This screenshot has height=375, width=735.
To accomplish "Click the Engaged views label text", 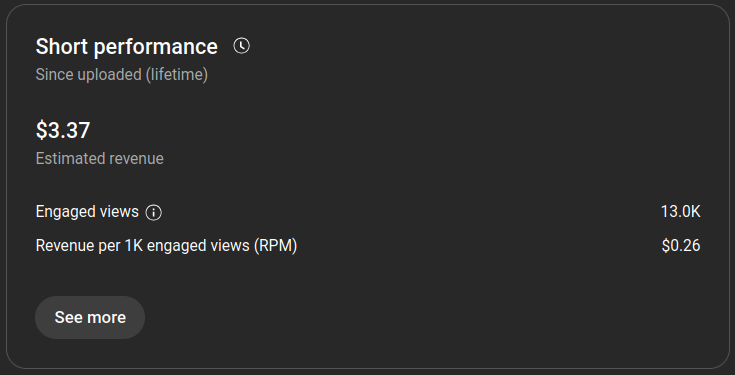I will pos(87,212).
